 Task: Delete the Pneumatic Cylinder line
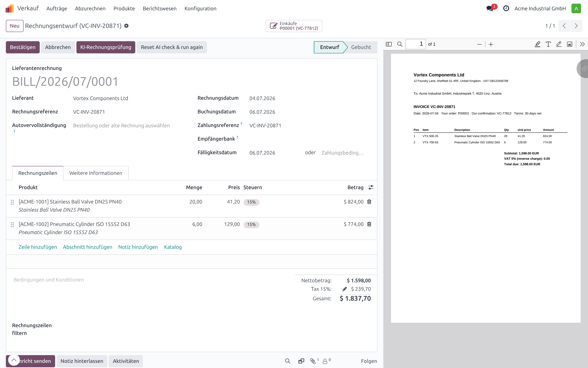click(x=369, y=224)
